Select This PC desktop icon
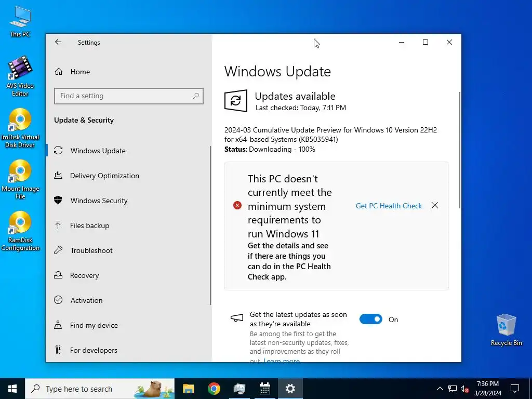This screenshot has width=532, height=399. tap(20, 22)
